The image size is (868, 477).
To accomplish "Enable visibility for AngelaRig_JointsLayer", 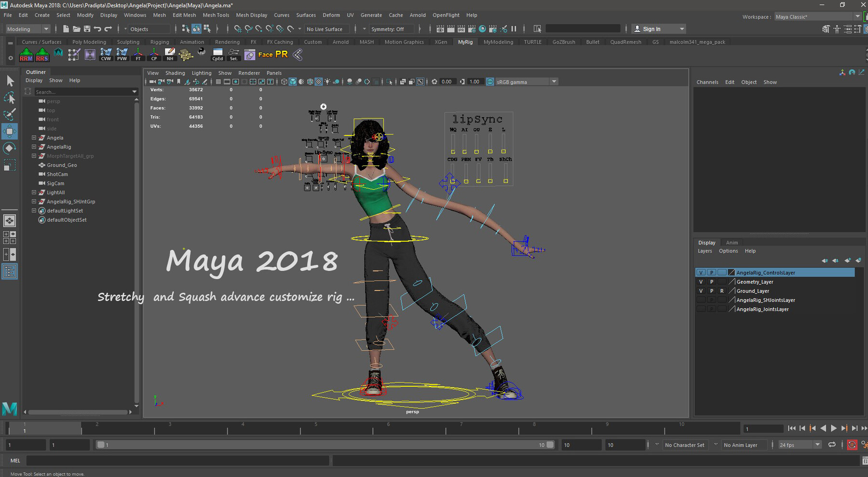I will click(x=701, y=310).
